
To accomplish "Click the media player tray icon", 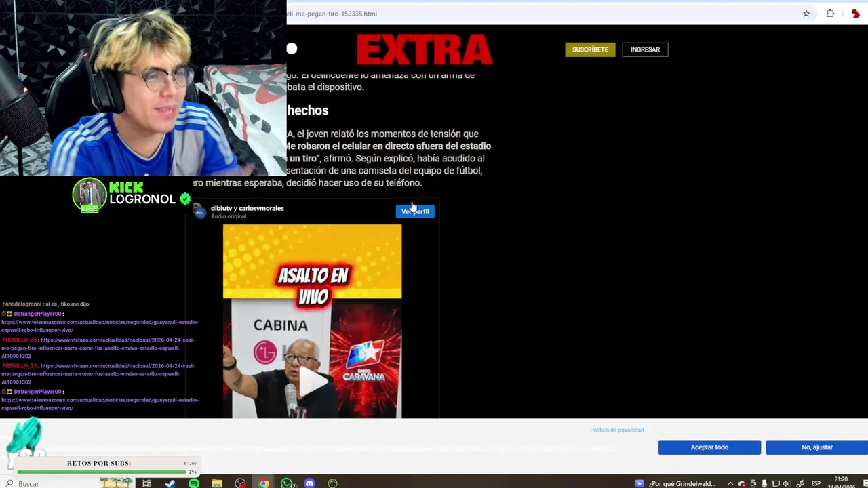I will click(x=639, y=483).
